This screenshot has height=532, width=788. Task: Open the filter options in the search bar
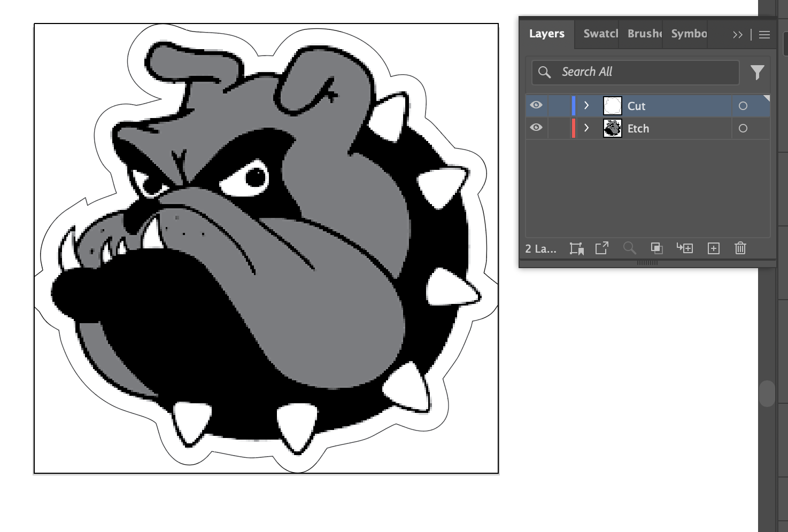tap(758, 73)
